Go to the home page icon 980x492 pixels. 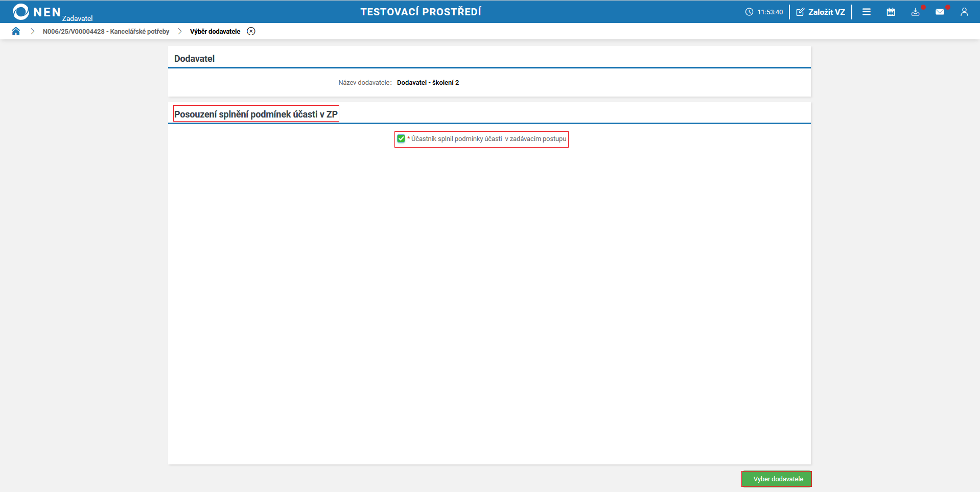click(x=16, y=31)
